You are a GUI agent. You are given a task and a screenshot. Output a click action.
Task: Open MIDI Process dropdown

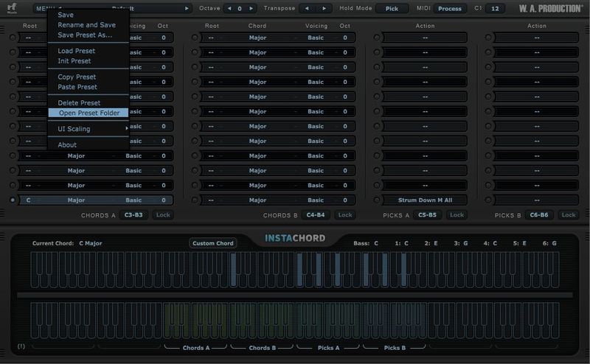(x=449, y=9)
